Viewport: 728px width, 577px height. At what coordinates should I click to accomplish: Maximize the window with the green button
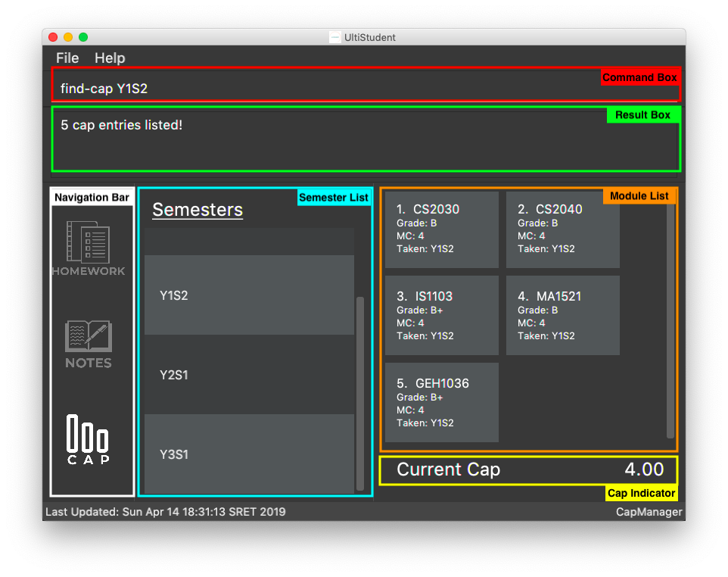(83, 37)
